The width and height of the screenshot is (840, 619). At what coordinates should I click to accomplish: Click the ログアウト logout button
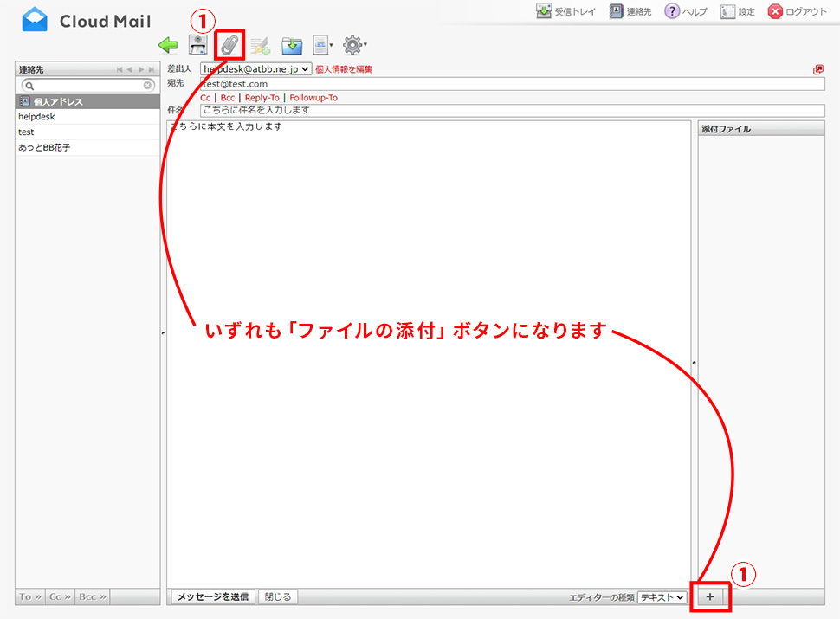click(798, 12)
